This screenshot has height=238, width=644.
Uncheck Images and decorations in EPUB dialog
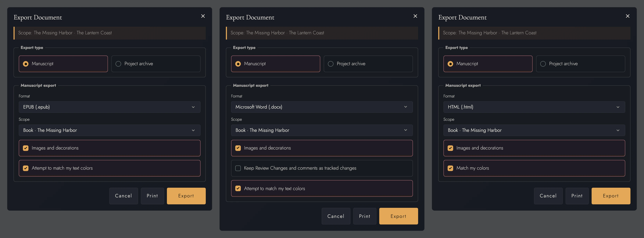click(26, 148)
